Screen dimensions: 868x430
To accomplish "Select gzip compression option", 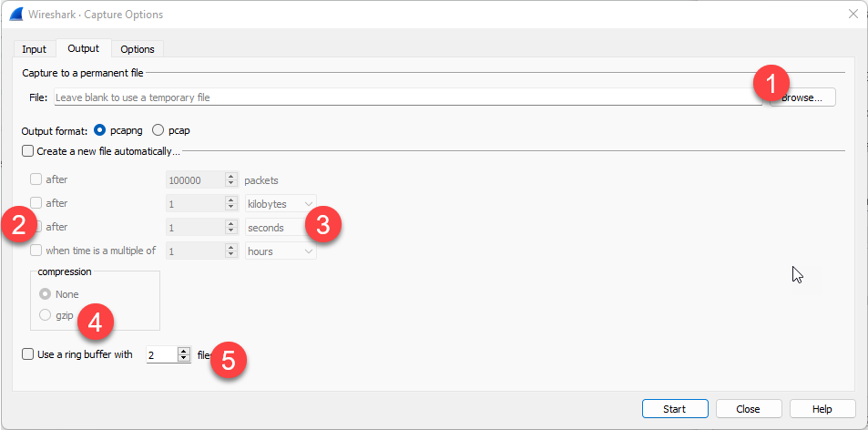I will pyautogui.click(x=46, y=315).
